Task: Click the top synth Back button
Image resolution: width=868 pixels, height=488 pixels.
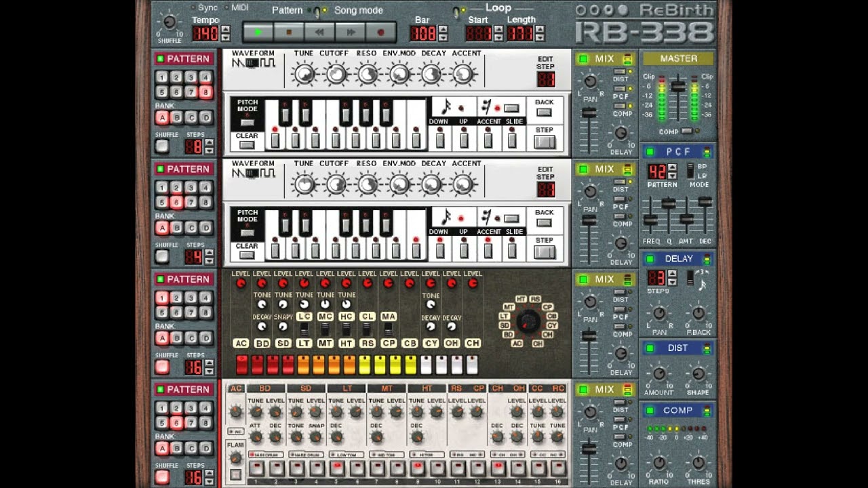Action: tap(545, 113)
